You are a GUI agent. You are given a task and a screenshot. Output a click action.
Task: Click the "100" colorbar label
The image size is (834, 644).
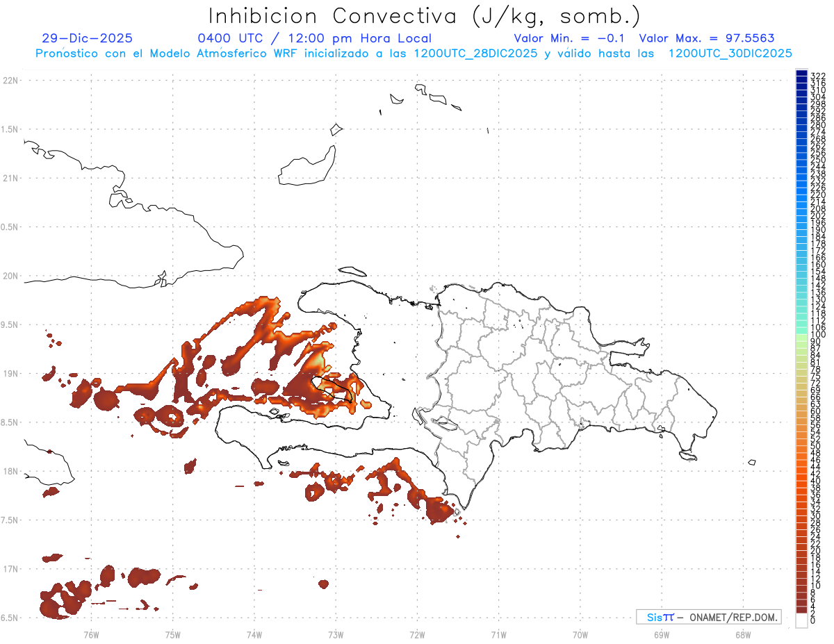point(817,335)
